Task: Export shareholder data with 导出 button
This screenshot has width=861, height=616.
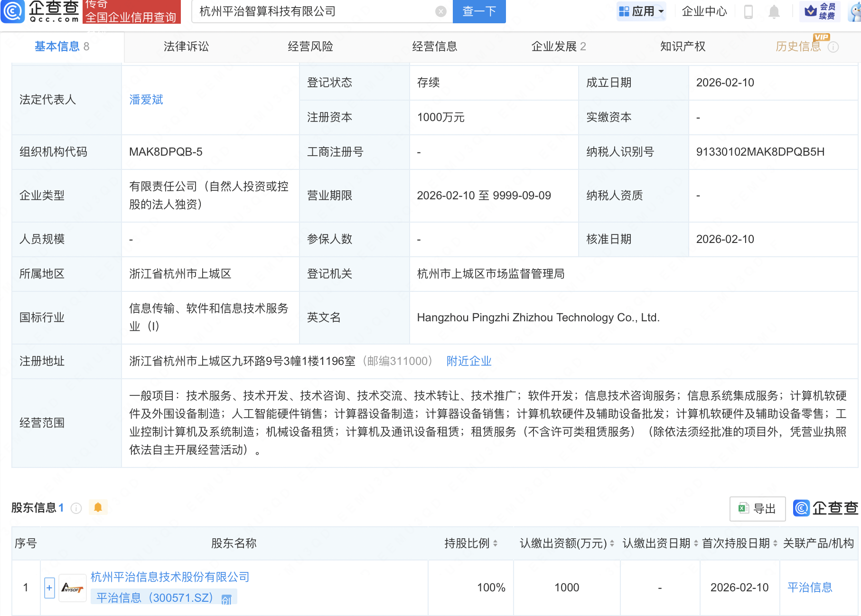Action: click(757, 509)
